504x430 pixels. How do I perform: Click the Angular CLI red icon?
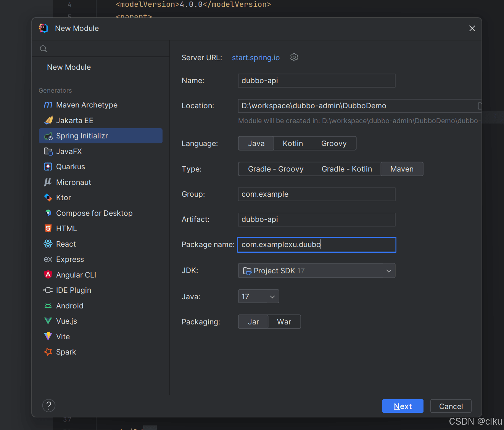[48, 274]
